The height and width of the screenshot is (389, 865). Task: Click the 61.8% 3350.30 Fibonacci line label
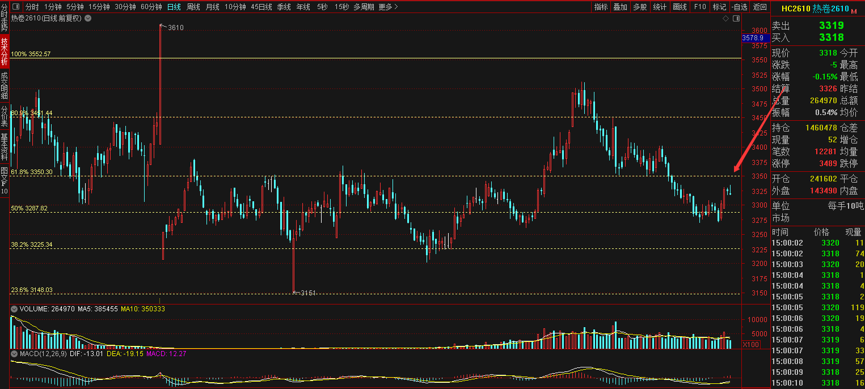tap(31, 172)
